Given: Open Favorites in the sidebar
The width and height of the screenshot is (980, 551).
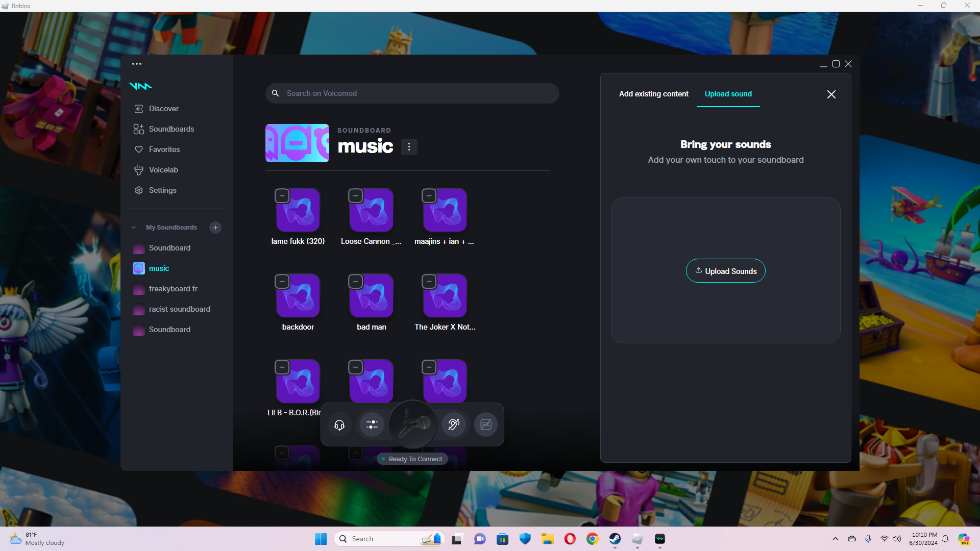Looking at the screenshot, I should [x=164, y=149].
